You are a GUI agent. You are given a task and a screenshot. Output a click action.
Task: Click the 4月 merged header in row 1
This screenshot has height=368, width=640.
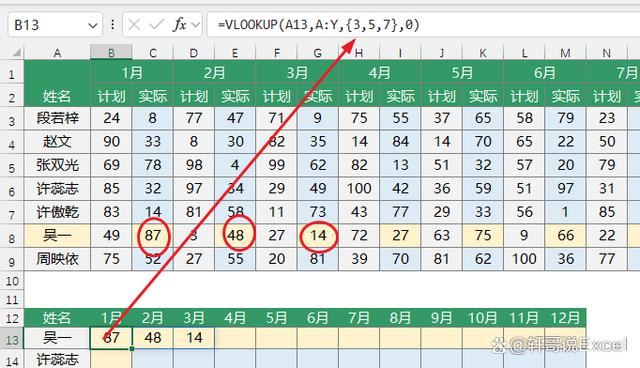[x=380, y=73]
